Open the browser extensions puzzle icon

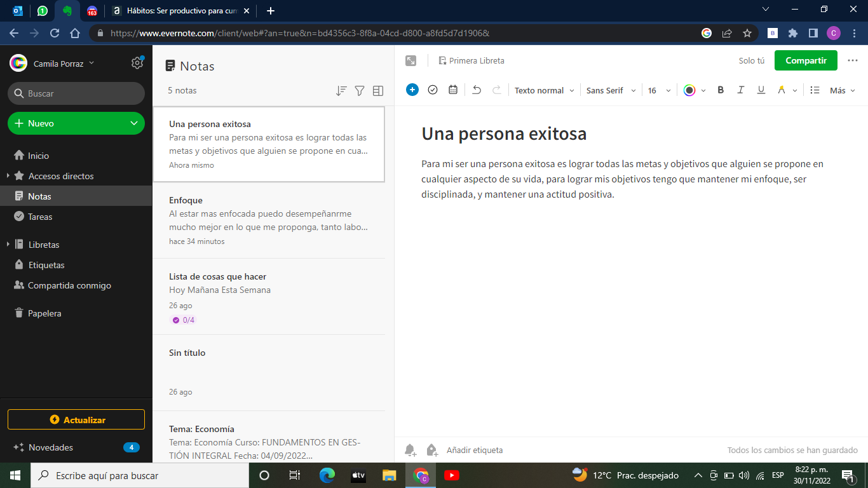click(792, 33)
